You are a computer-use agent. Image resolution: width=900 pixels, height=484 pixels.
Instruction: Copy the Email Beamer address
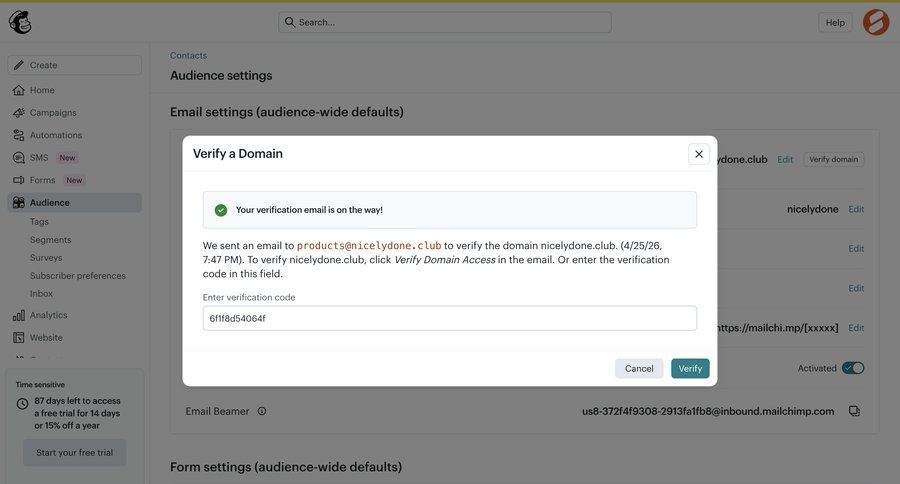855,411
